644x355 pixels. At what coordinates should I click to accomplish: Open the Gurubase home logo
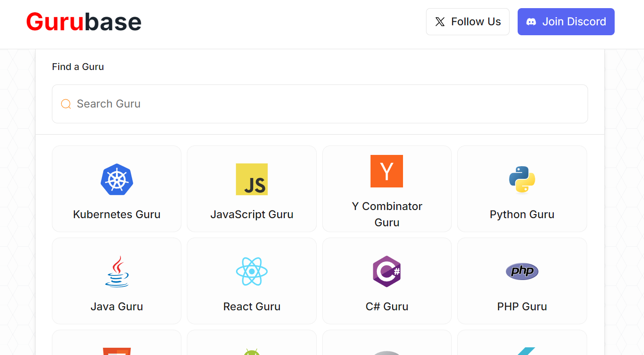click(83, 21)
